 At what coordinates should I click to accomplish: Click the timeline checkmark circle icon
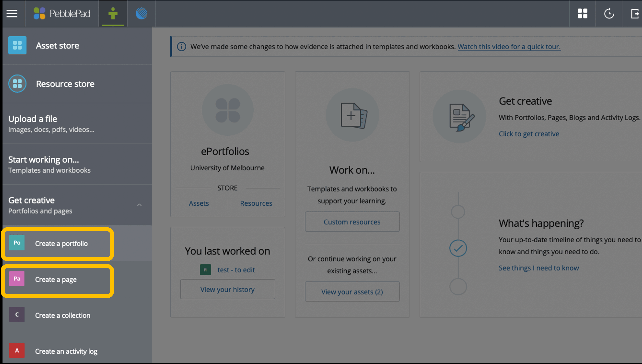(x=458, y=248)
